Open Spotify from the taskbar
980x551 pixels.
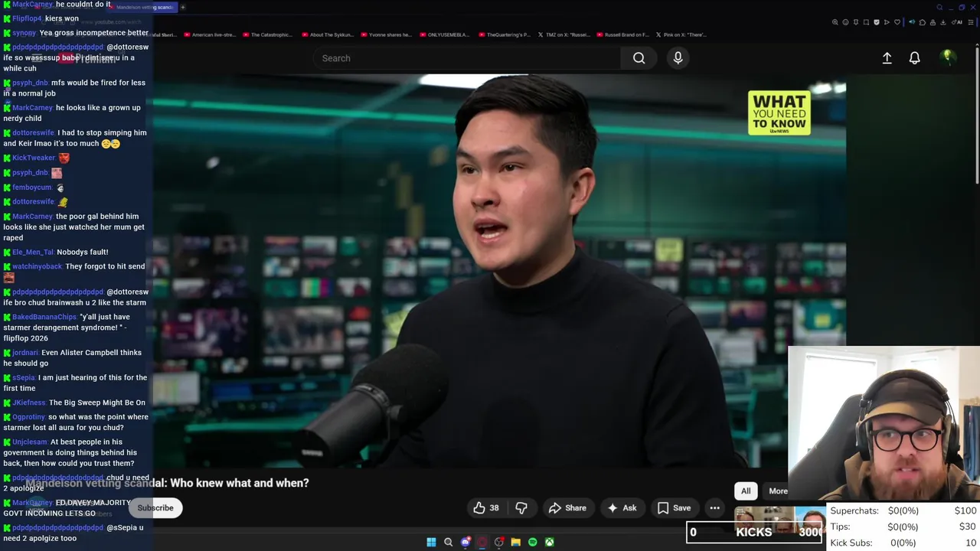[533, 542]
